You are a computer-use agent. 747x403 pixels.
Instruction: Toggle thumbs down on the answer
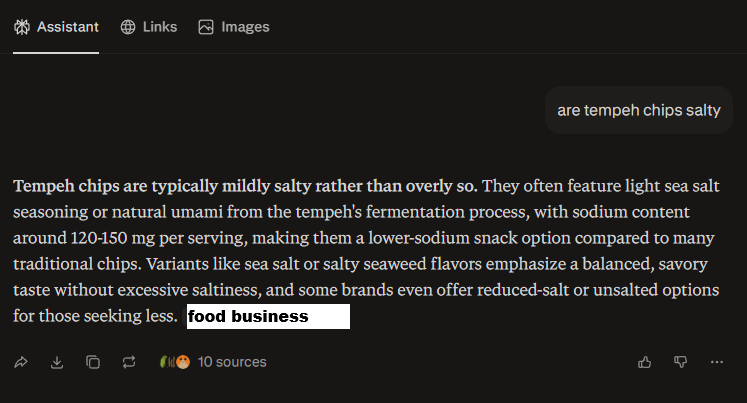[681, 362]
